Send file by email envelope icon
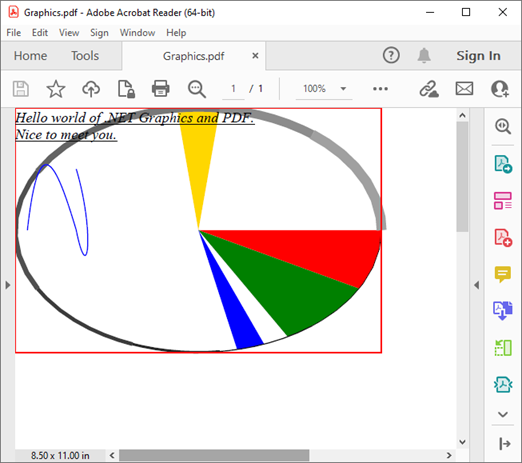522x463 pixels. pos(464,89)
